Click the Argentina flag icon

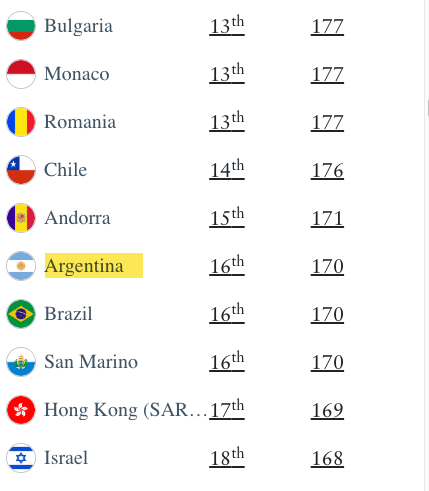coord(21,266)
